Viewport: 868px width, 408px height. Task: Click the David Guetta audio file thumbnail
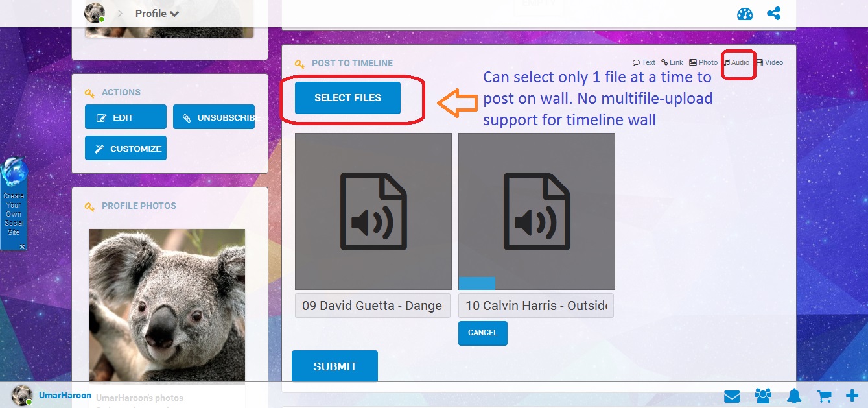pyautogui.click(x=373, y=211)
